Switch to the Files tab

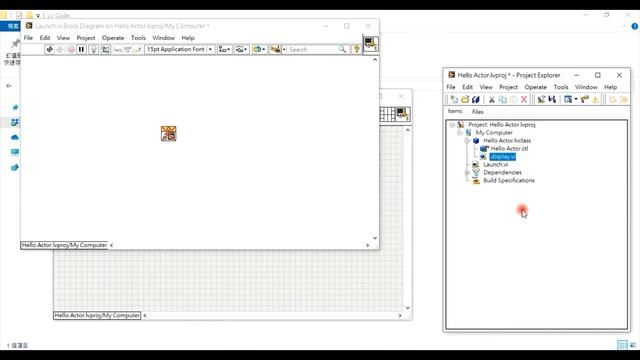click(478, 111)
